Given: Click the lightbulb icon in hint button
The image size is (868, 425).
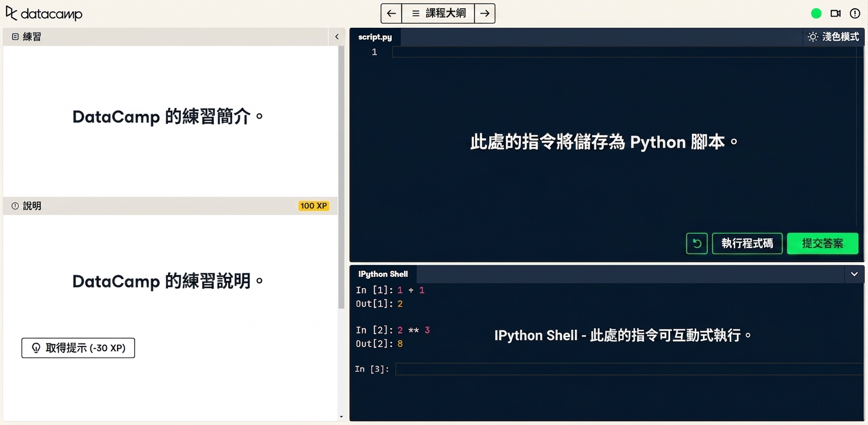Looking at the screenshot, I should click(x=36, y=348).
